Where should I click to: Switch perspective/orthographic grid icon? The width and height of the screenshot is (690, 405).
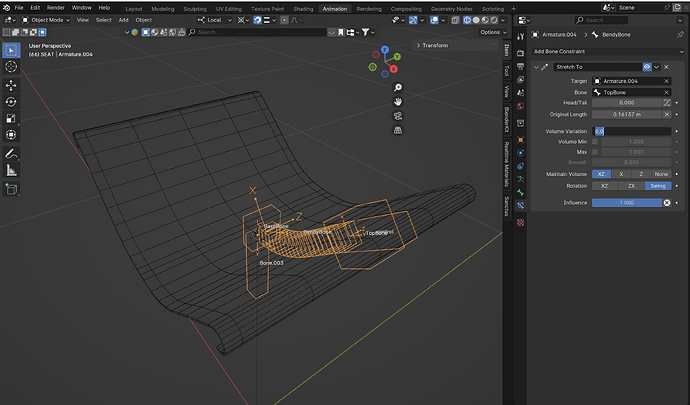(x=398, y=130)
